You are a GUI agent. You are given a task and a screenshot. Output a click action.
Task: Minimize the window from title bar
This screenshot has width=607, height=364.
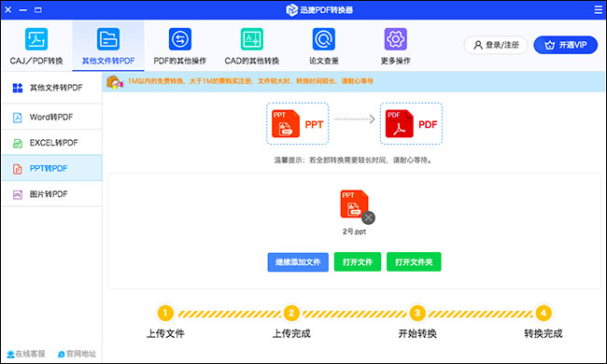[x=22, y=10]
